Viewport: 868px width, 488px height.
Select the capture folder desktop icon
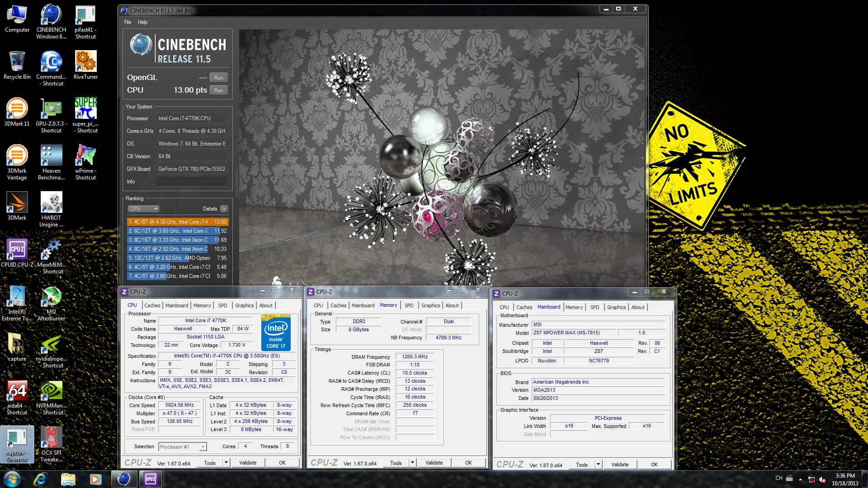17,347
